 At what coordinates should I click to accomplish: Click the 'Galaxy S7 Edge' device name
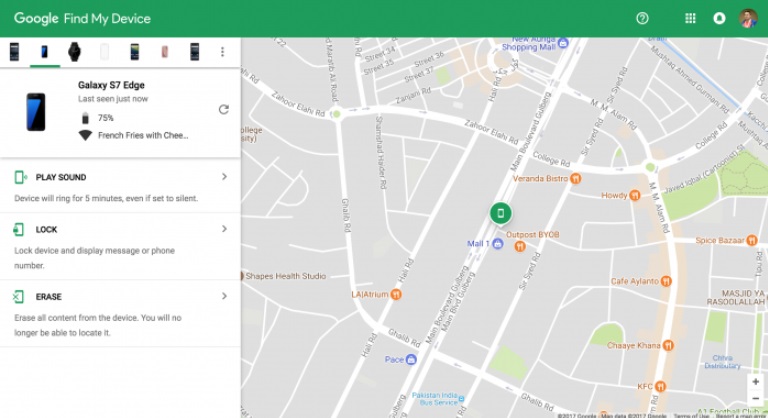coord(111,85)
